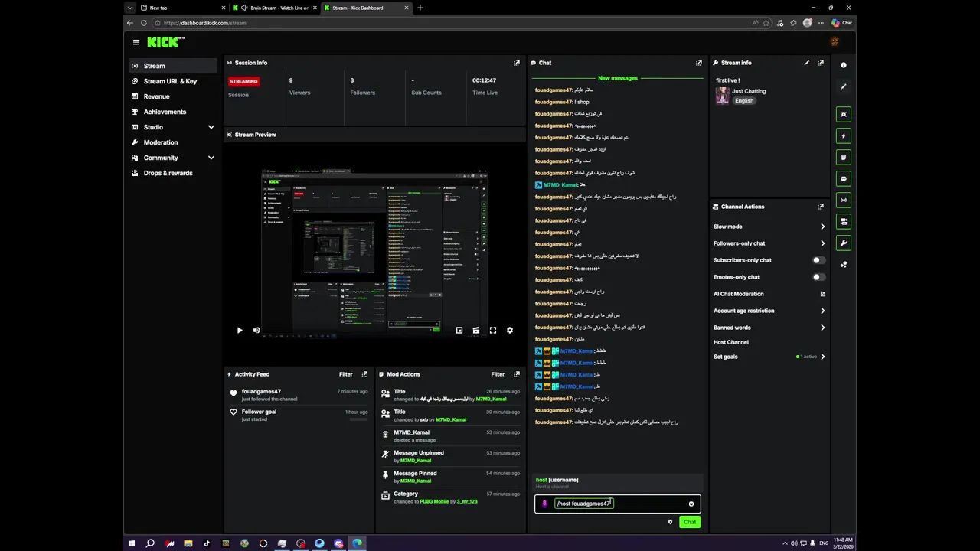Switch to New tab browser tab
The image size is (980, 551).
(182, 8)
